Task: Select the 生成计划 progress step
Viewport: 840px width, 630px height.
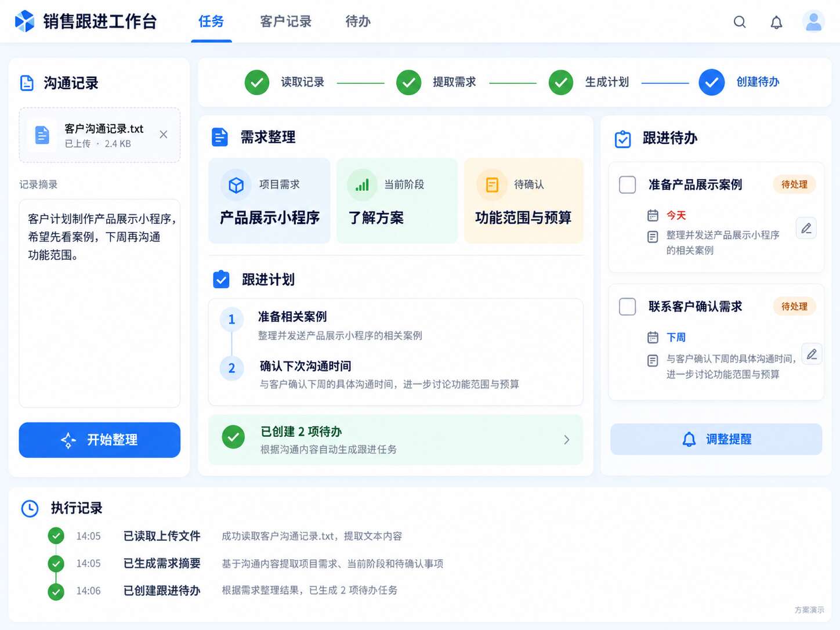Action: [x=589, y=82]
